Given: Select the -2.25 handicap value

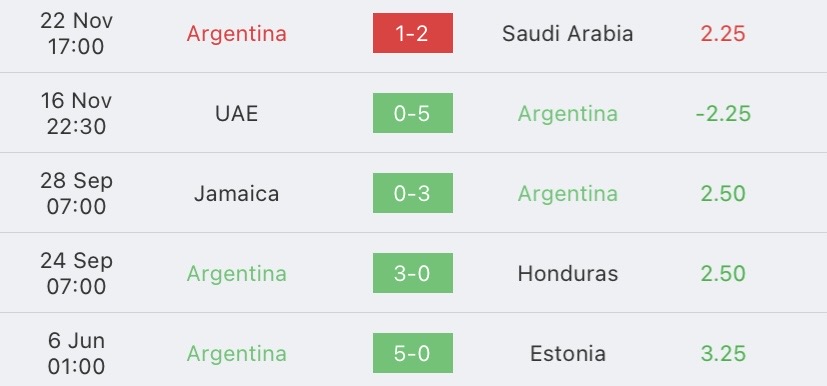Looking at the screenshot, I should [723, 113].
